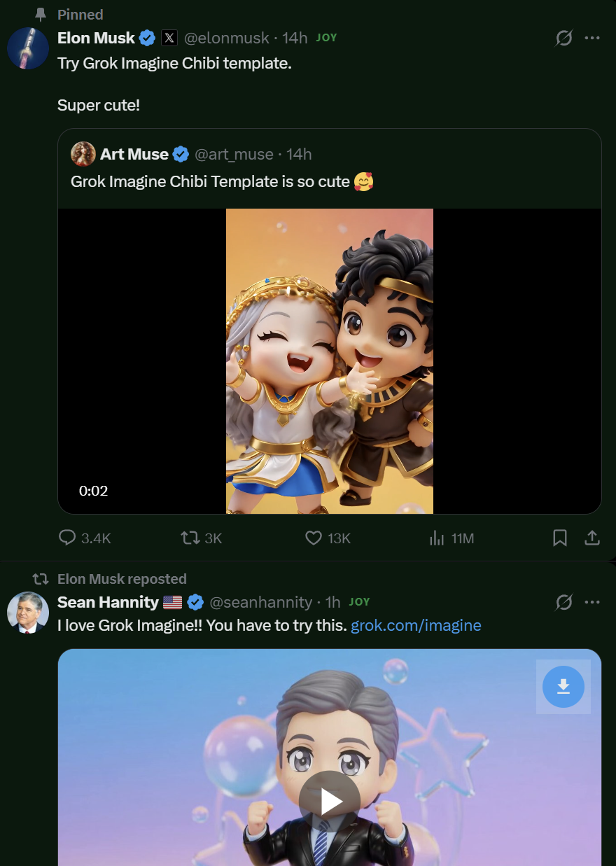Image resolution: width=616 pixels, height=866 pixels.
Task: Play the Sean Hannity chibi video
Action: coord(329,802)
